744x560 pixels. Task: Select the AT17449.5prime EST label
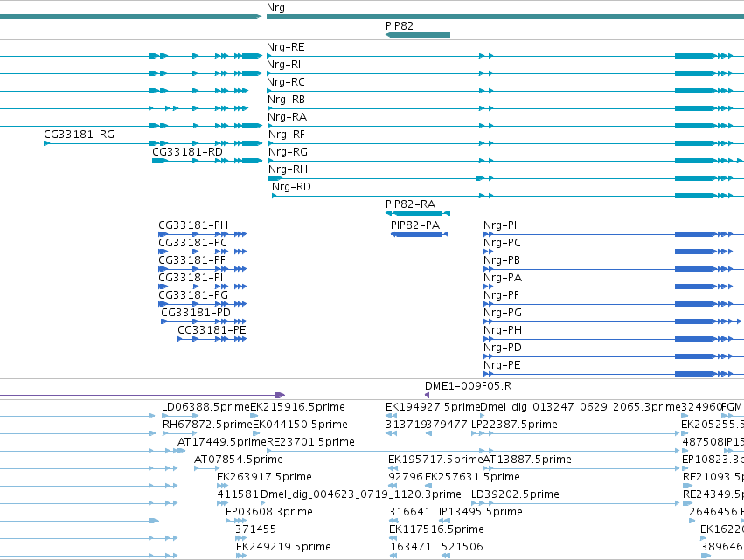coord(222,442)
